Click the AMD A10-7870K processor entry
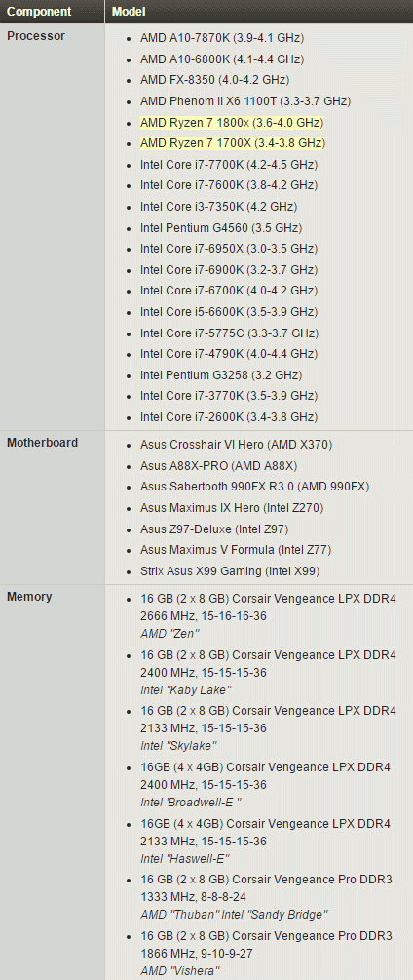This screenshot has width=413, height=980. (x=222, y=38)
